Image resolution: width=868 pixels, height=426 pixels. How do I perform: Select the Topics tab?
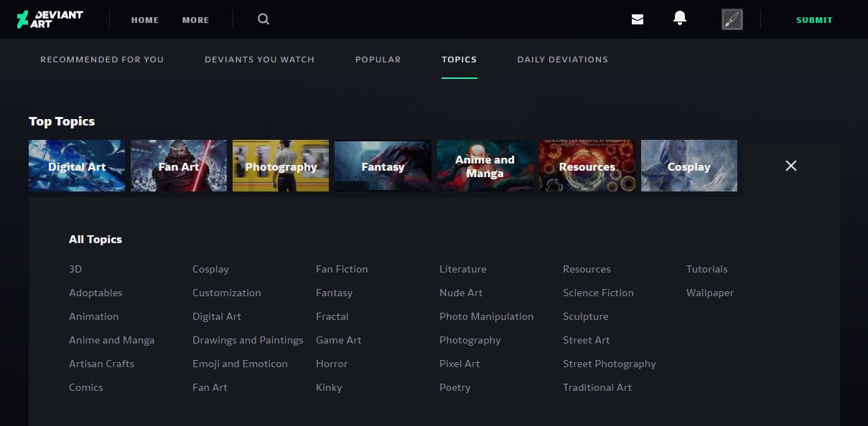(459, 60)
